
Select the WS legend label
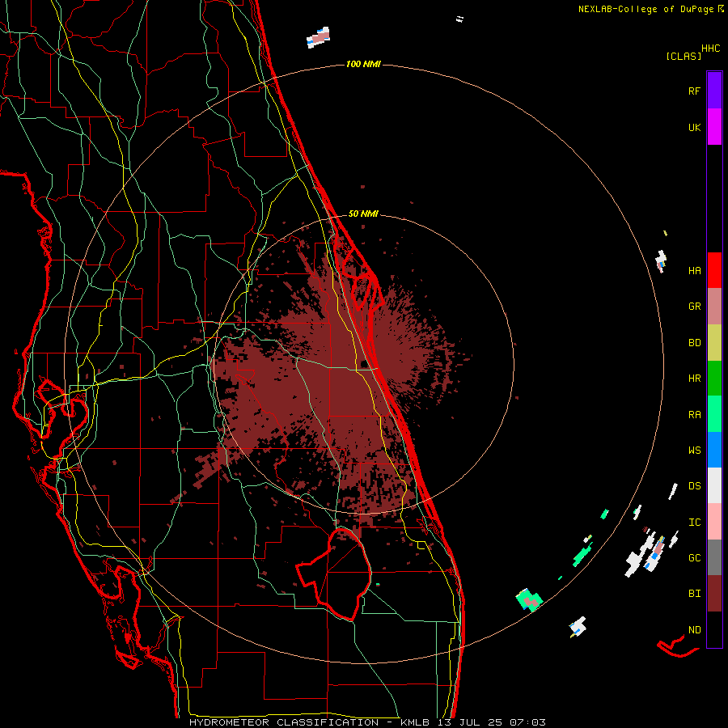point(694,451)
